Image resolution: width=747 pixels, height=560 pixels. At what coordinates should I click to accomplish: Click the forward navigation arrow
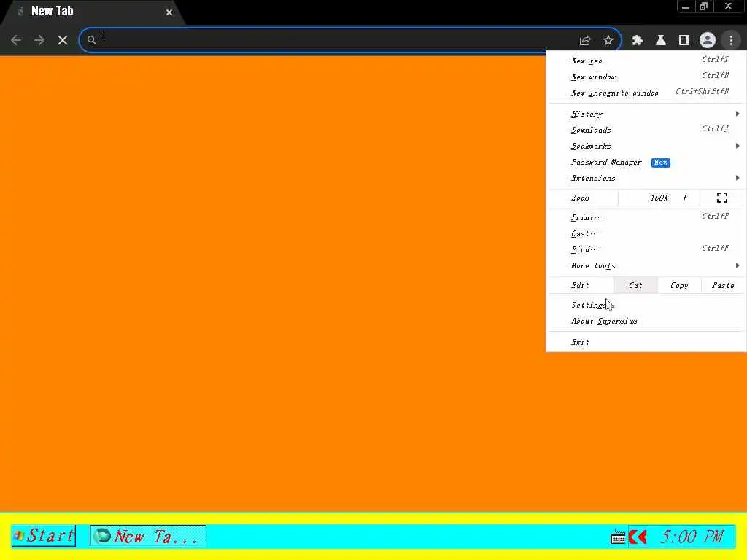(39, 40)
